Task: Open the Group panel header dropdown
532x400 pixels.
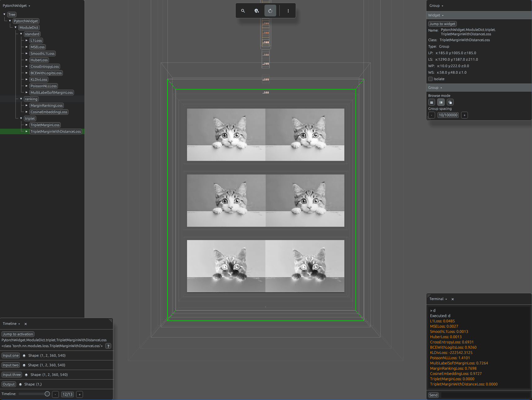Action: 436,6
